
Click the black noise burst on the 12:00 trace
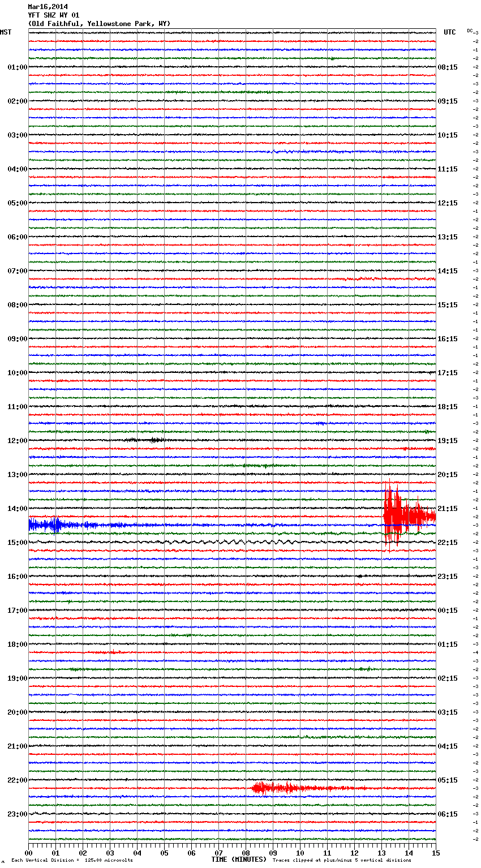coord(146,440)
